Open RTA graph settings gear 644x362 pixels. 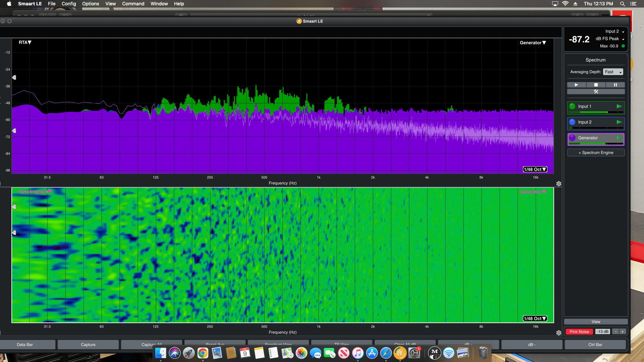(559, 184)
